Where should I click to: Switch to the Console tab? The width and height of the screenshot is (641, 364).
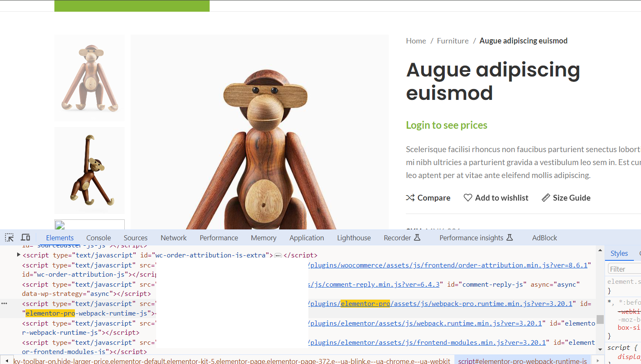pyautogui.click(x=98, y=238)
